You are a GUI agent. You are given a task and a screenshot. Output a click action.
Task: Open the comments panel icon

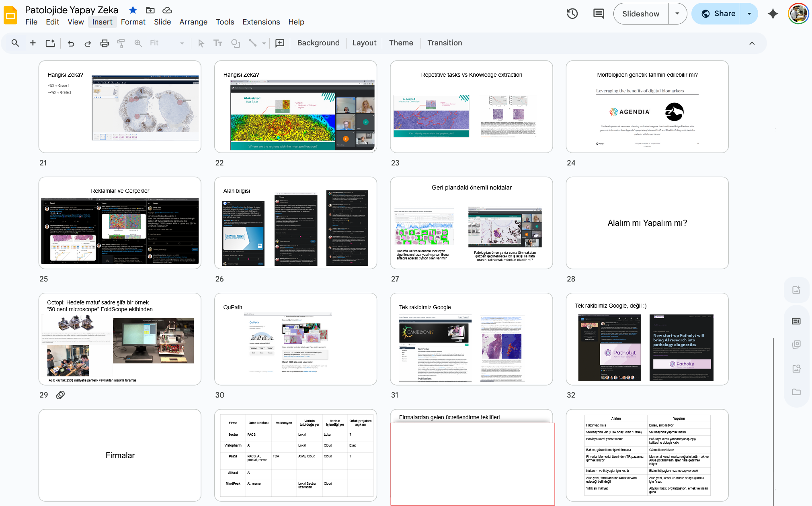(599, 14)
